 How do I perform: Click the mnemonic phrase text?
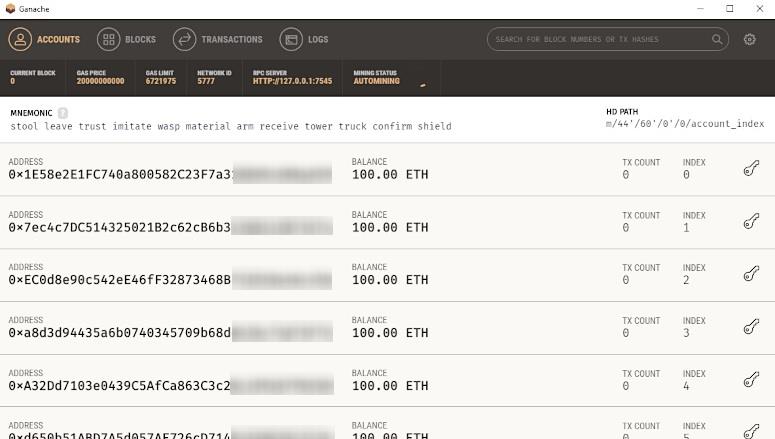pyautogui.click(x=231, y=127)
